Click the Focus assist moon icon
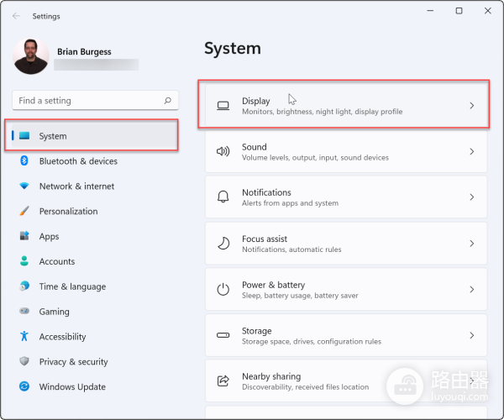The image size is (504, 420). [x=223, y=244]
